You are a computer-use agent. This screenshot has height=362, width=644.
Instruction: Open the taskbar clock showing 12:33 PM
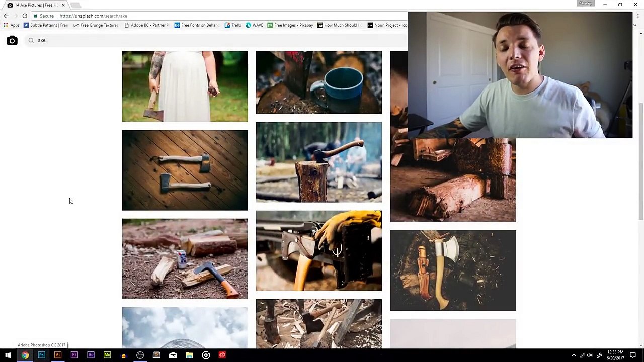[x=616, y=355]
